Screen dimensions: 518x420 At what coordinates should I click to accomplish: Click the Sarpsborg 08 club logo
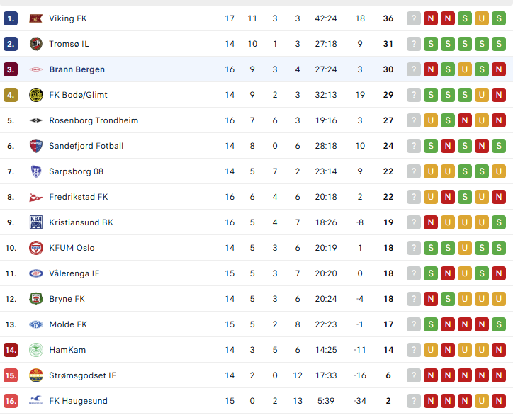[35, 171]
